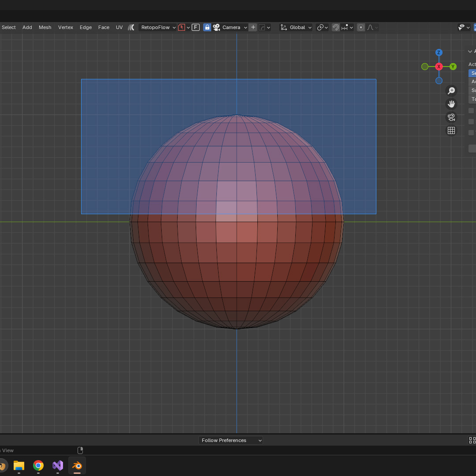Expand the Follow Preferences dropdown
476x476 pixels.
(231, 440)
